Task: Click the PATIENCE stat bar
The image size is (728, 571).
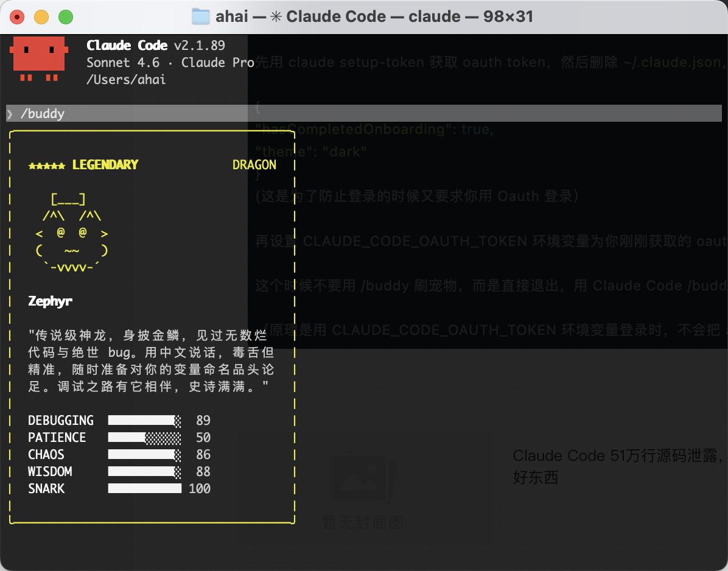Action: coord(144,438)
